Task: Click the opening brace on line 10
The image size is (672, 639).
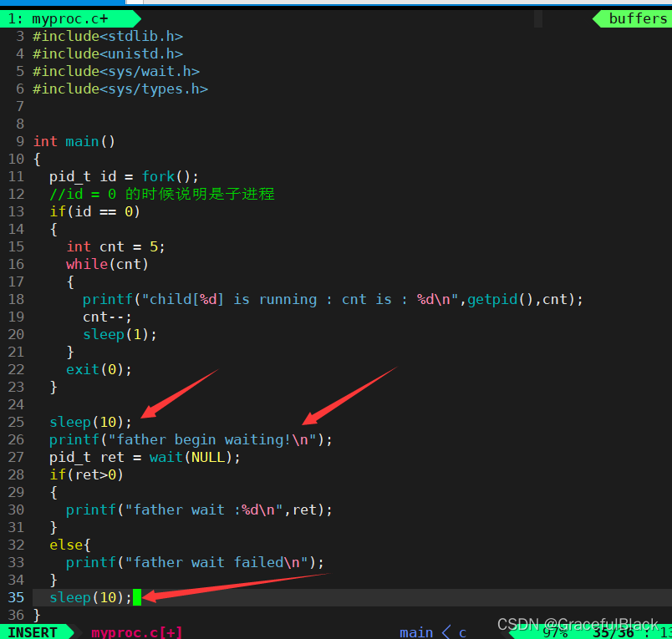Action: pos(37,160)
